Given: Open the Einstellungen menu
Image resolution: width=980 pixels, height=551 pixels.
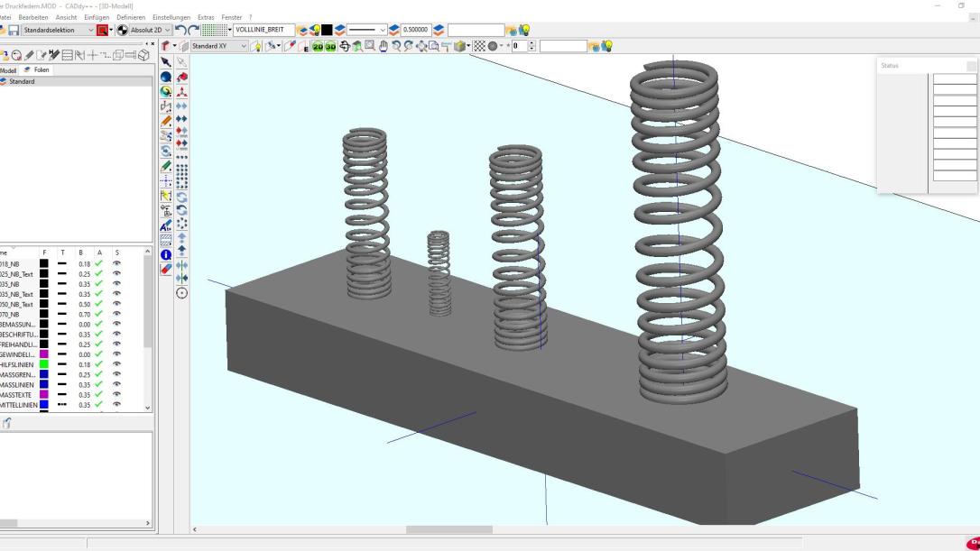Looking at the screenshot, I should pos(171,17).
